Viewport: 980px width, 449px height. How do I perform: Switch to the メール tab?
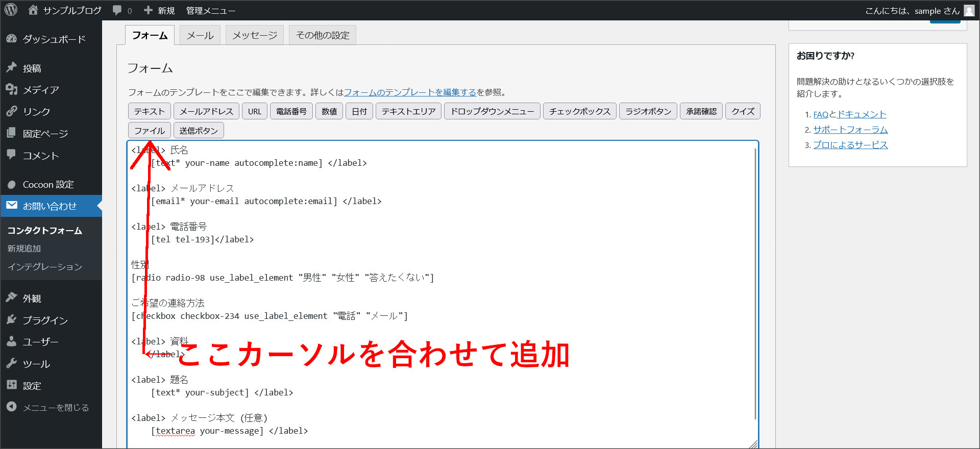pos(200,35)
